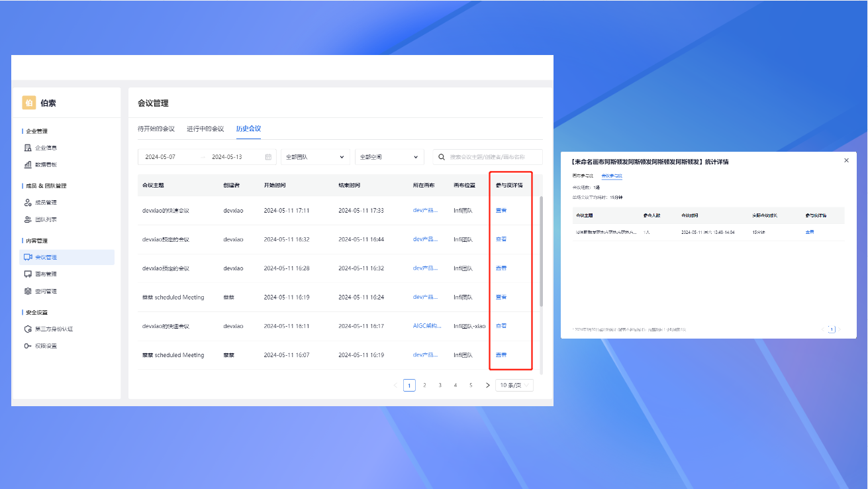The image size is (868, 489).
Task: Click the 开始时间 column header
Action: click(x=275, y=186)
